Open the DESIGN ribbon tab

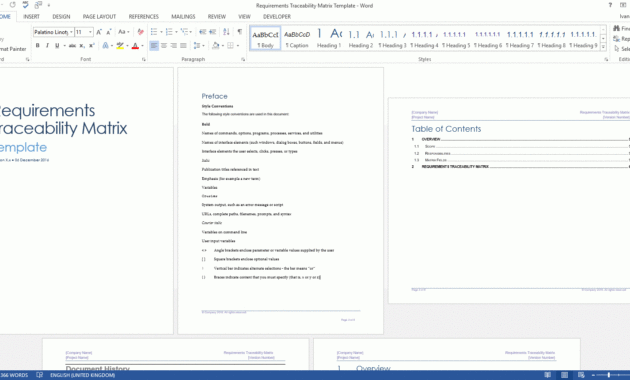[x=61, y=16]
